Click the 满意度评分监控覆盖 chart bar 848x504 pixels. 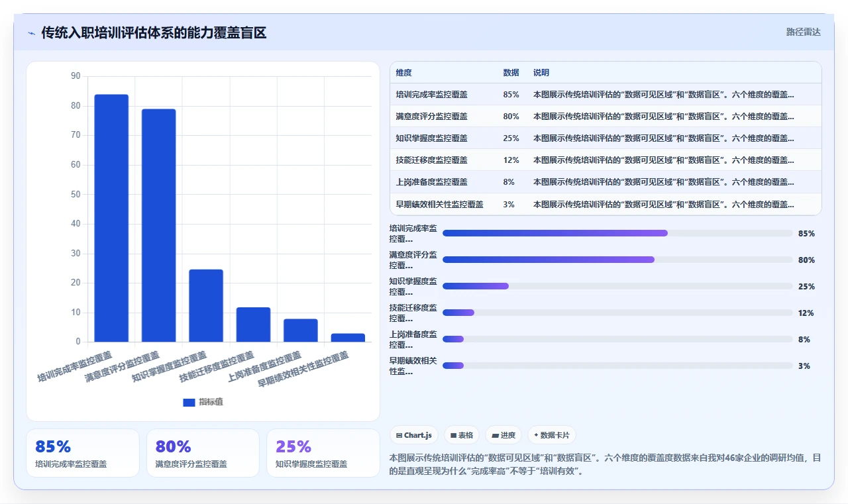[158, 225]
